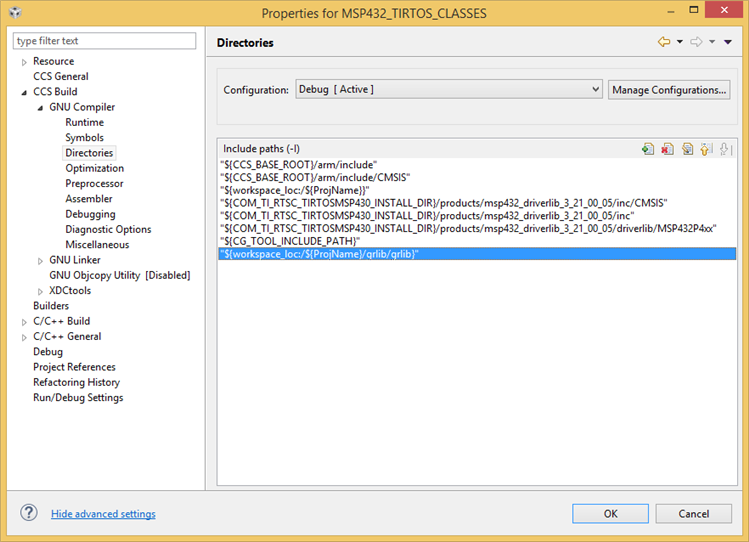Viewport: 749px width, 542px height.
Task: Go forward to next properties page
Action: 696,42
